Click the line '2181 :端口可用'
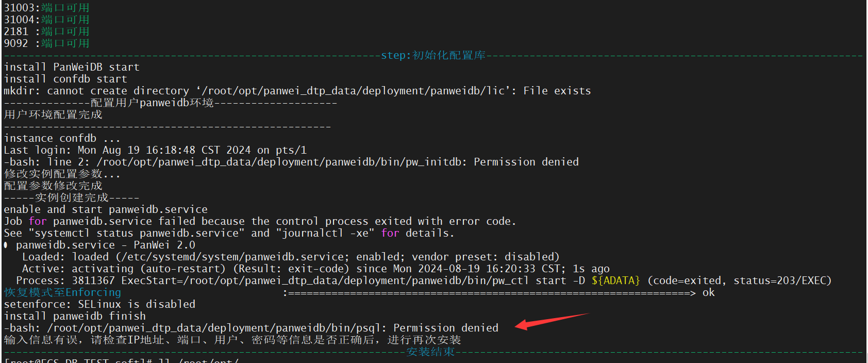868x363 pixels. [46, 31]
